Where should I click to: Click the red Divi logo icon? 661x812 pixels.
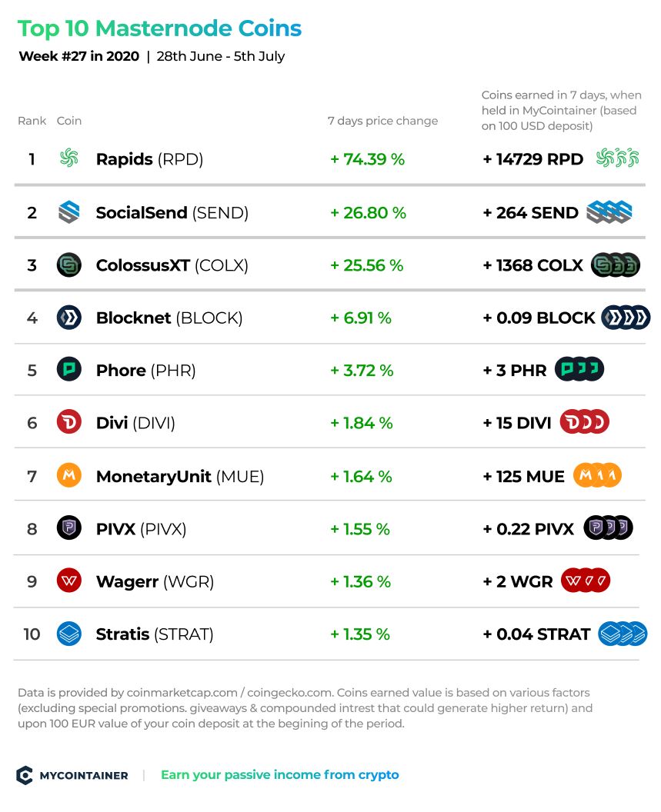click(69, 423)
